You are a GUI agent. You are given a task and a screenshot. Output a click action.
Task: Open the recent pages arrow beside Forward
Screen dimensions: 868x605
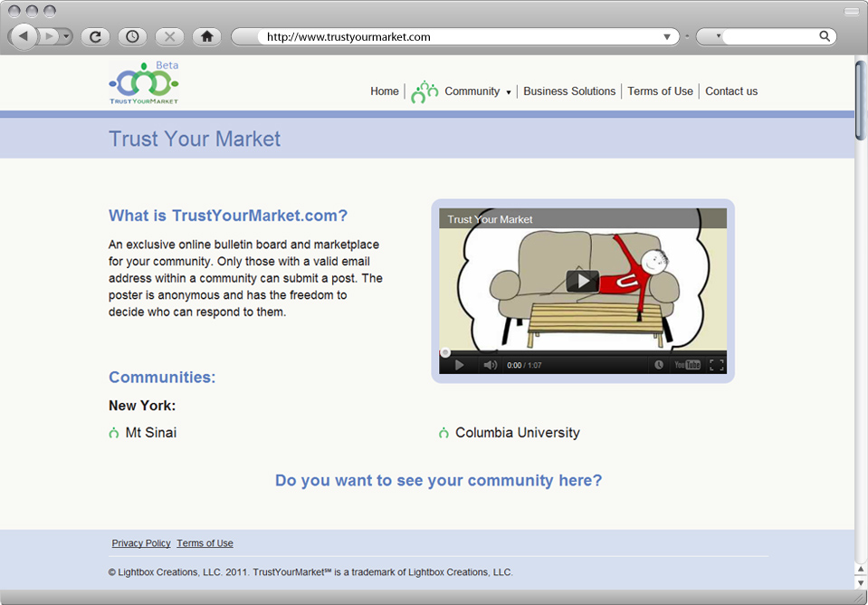click(67, 36)
